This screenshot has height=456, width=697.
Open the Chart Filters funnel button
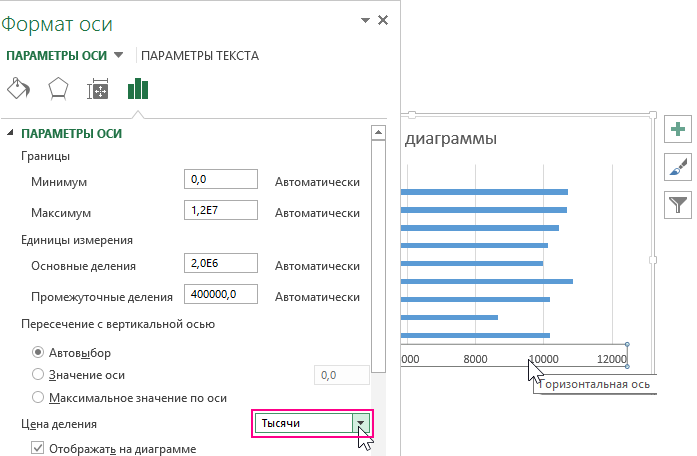pos(678,205)
